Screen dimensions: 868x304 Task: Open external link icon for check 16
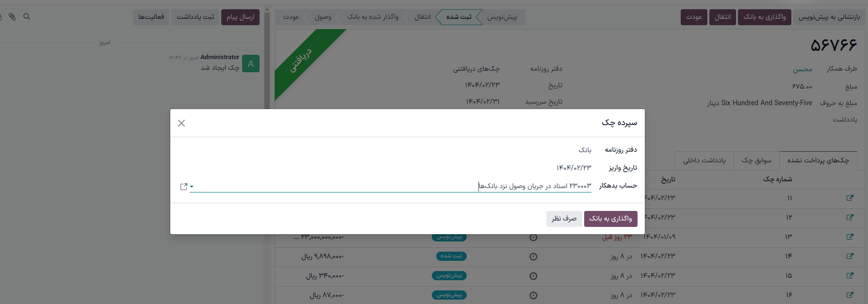coord(850,295)
